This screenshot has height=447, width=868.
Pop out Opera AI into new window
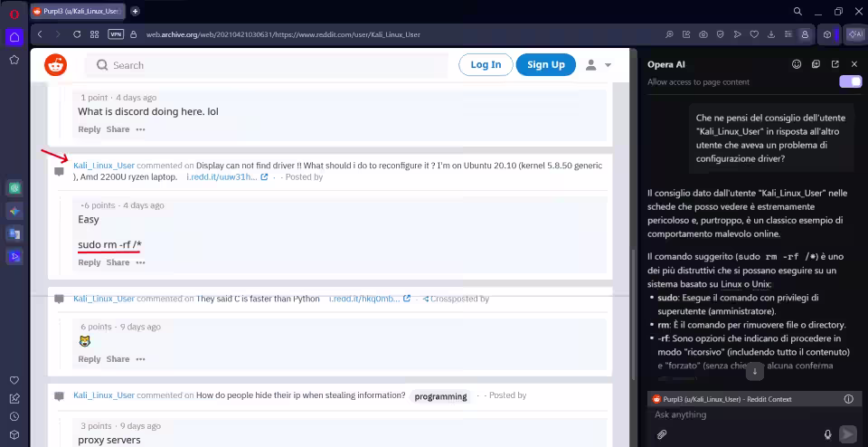pyautogui.click(x=835, y=64)
